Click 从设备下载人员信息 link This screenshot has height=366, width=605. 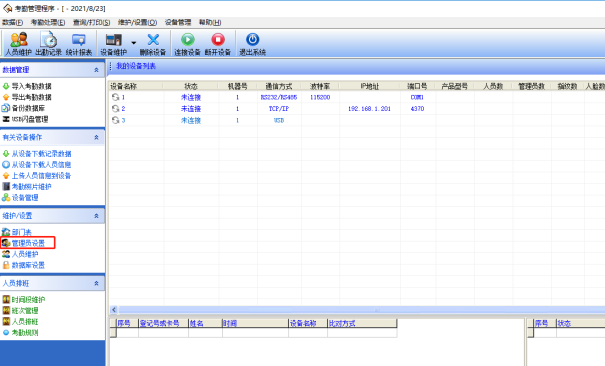click(x=41, y=165)
